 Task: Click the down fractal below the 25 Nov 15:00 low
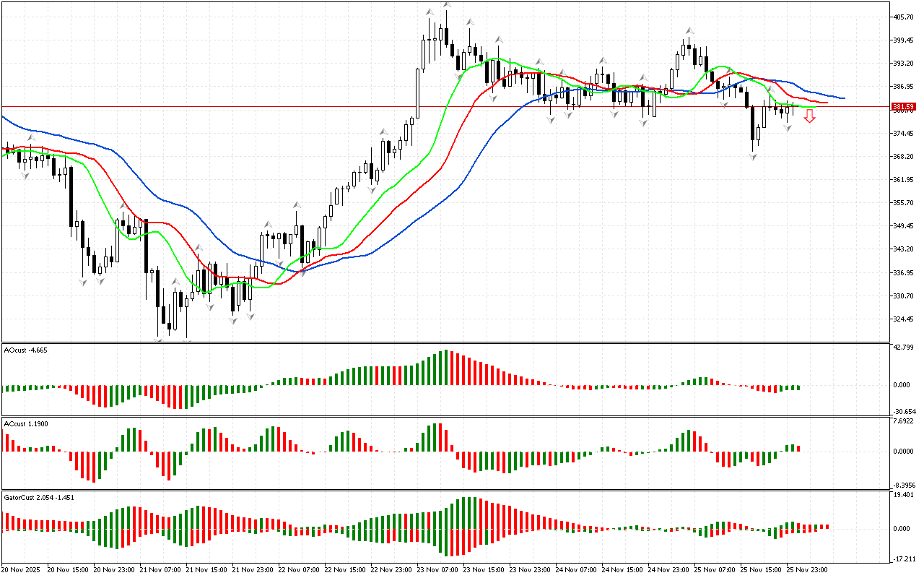point(754,157)
